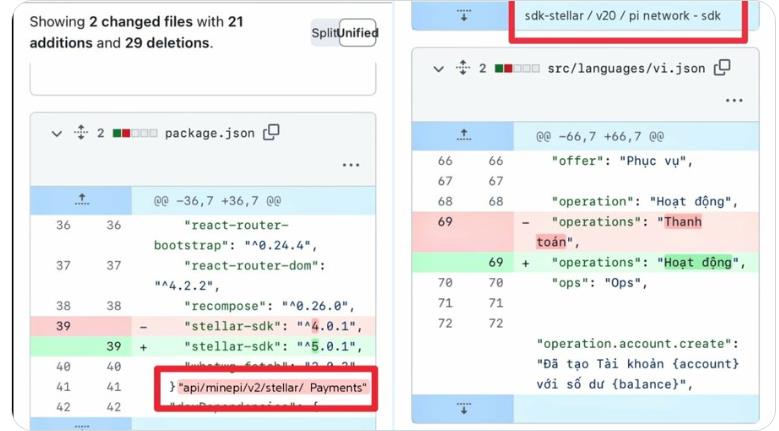Click the "recompose": "^0.26.0" line
Screen dimensions: 779x431
[203, 306]
